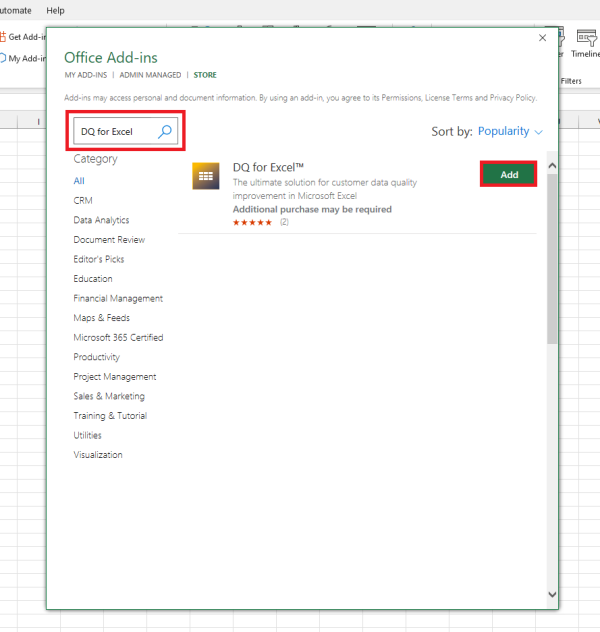Open the Automate ribbon tab

pyautogui.click(x=16, y=10)
